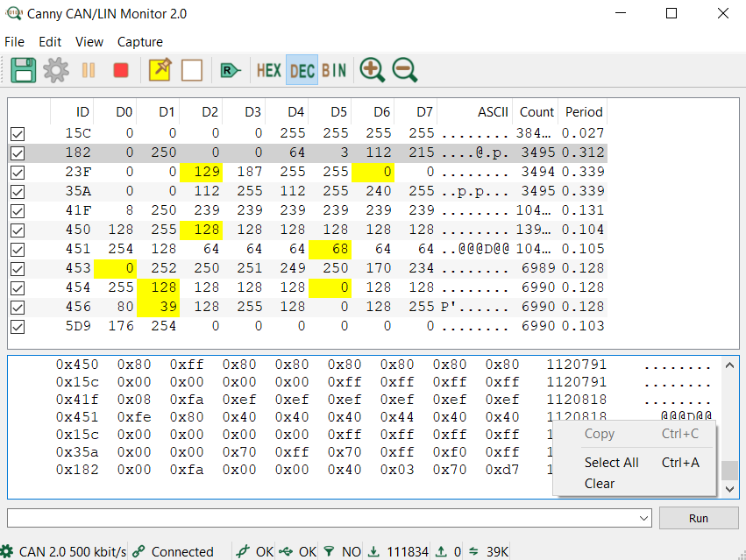Click the D0 column header
The width and height of the screenshot is (746, 560).
115,112
